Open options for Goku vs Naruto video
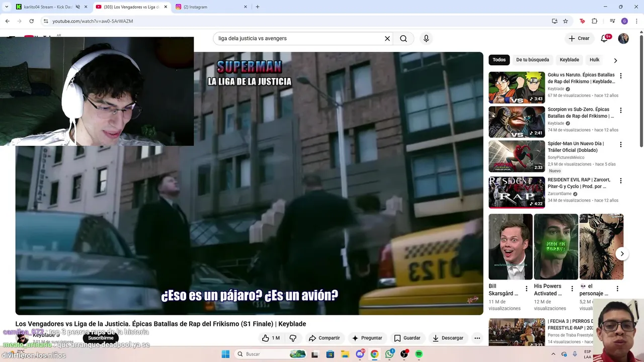Viewport: 644px width, 362px height. point(620,76)
